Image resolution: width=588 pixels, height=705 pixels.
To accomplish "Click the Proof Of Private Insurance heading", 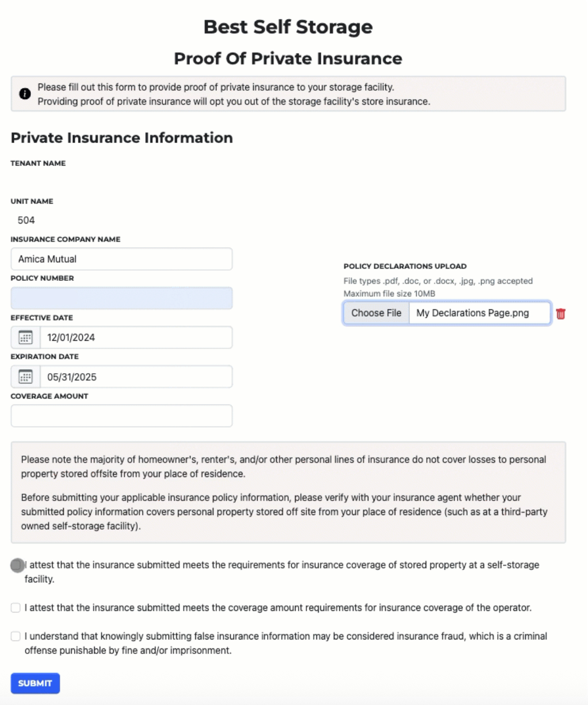I will point(288,58).
